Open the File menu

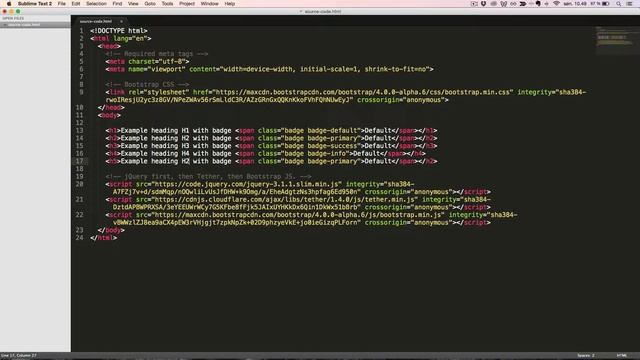[62, 4]
